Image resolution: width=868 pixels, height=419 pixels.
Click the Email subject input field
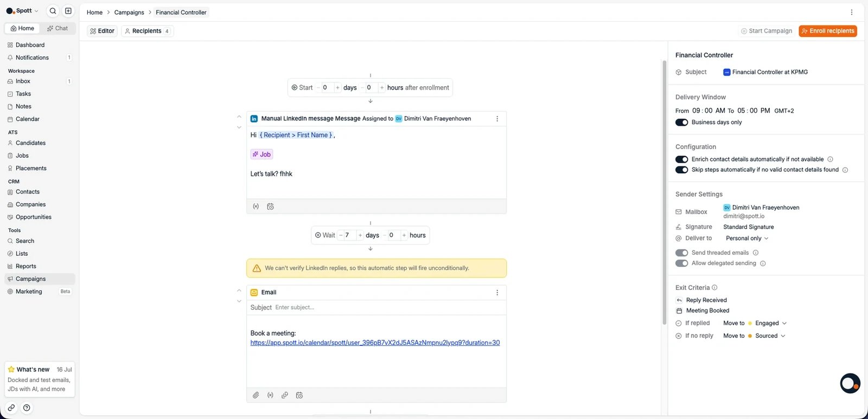point(388,307)
